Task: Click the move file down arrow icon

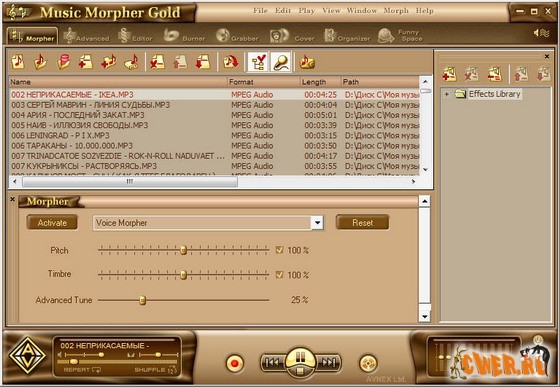Action: 203,62
